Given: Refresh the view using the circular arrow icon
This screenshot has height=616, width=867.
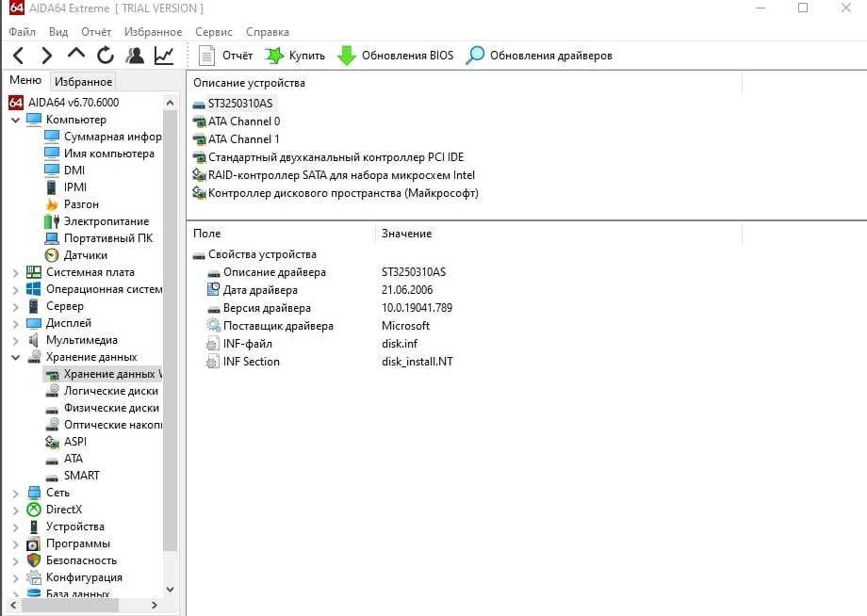Looking at the screenshot, I should click(106, 56).
